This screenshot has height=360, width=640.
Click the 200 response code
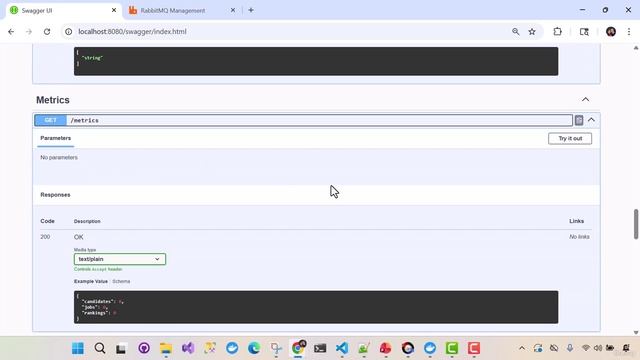(45, 237)
